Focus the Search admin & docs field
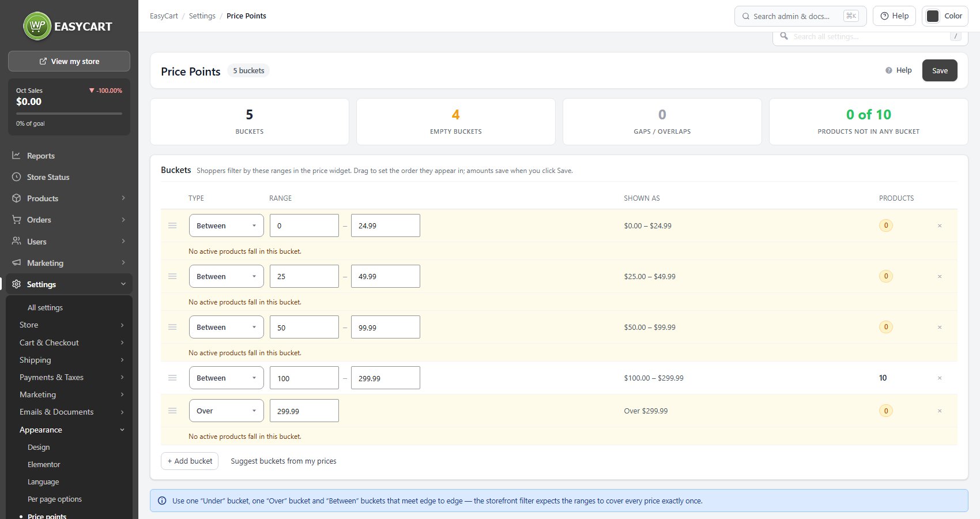980x519 pixels. coord(800,16)
